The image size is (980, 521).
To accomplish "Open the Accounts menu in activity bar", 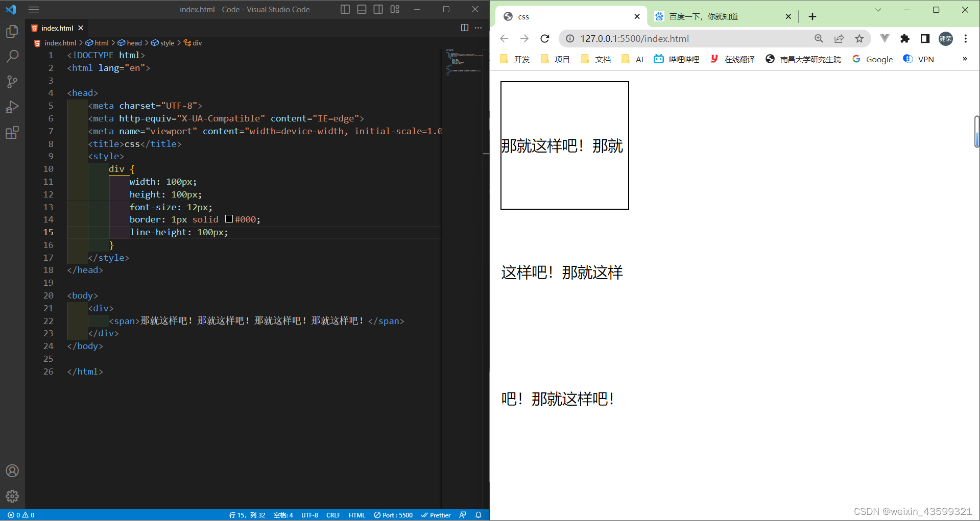I will 12,470.
